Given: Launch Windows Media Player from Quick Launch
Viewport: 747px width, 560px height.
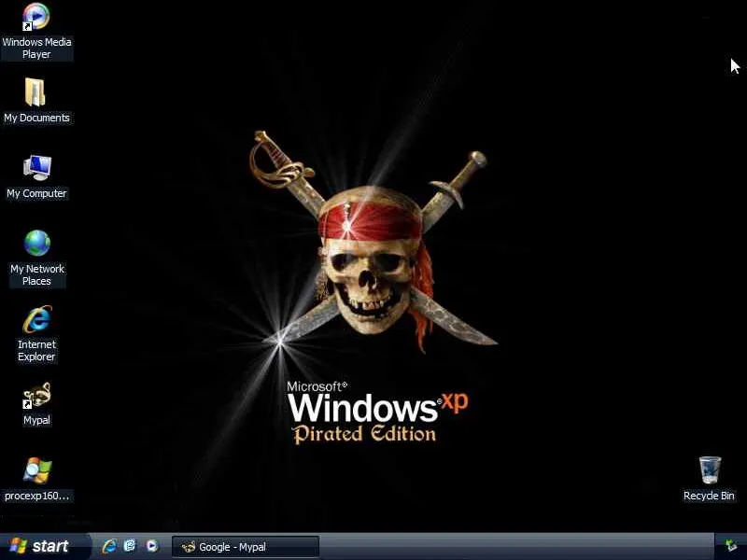Looking at the screenshot, I should click(152, 546).
